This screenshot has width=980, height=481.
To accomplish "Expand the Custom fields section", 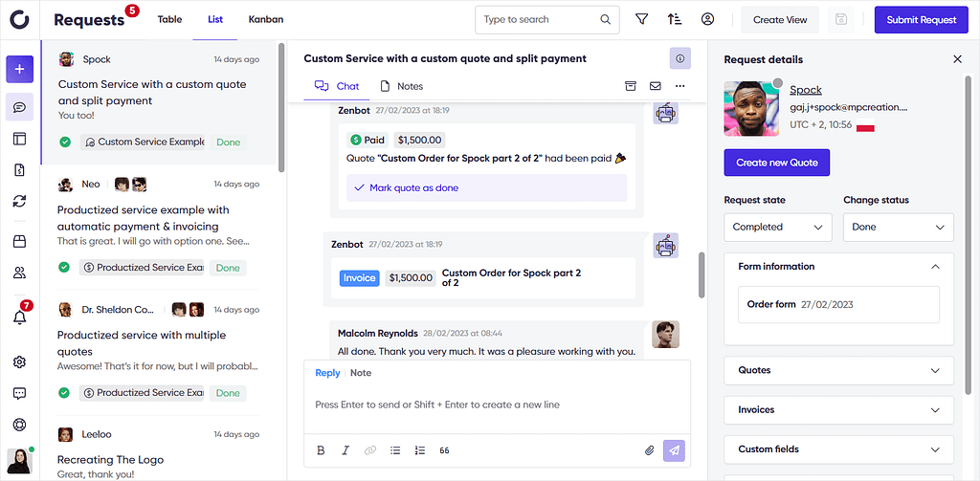I will tap(838, 449).
